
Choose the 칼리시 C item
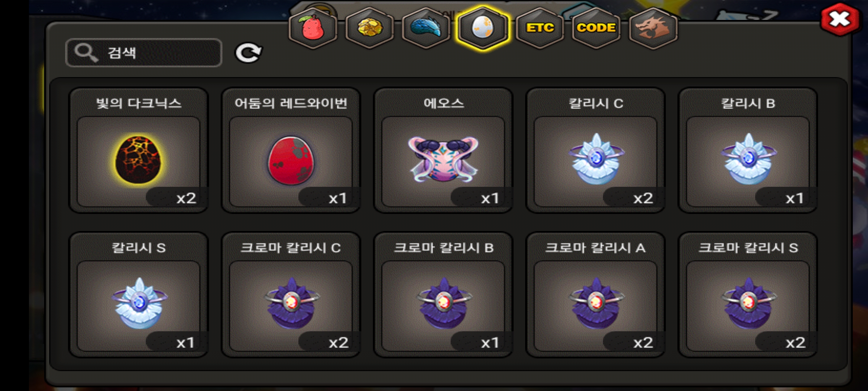596,150
